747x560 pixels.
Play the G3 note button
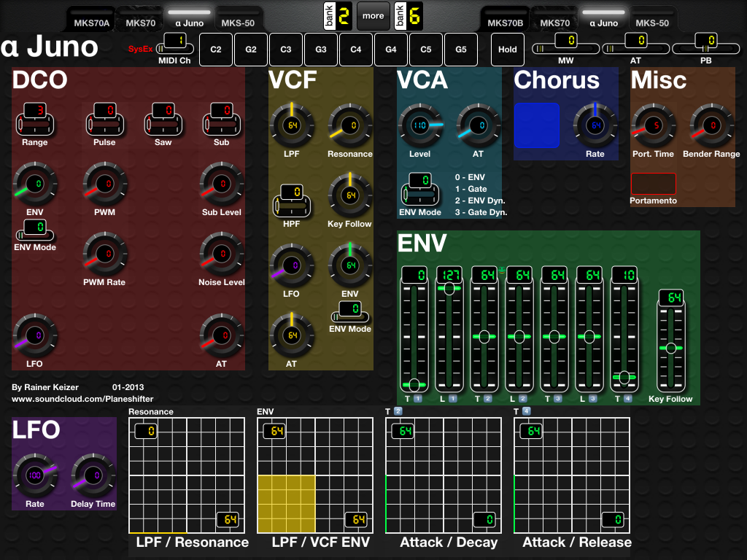coord(321,50)
